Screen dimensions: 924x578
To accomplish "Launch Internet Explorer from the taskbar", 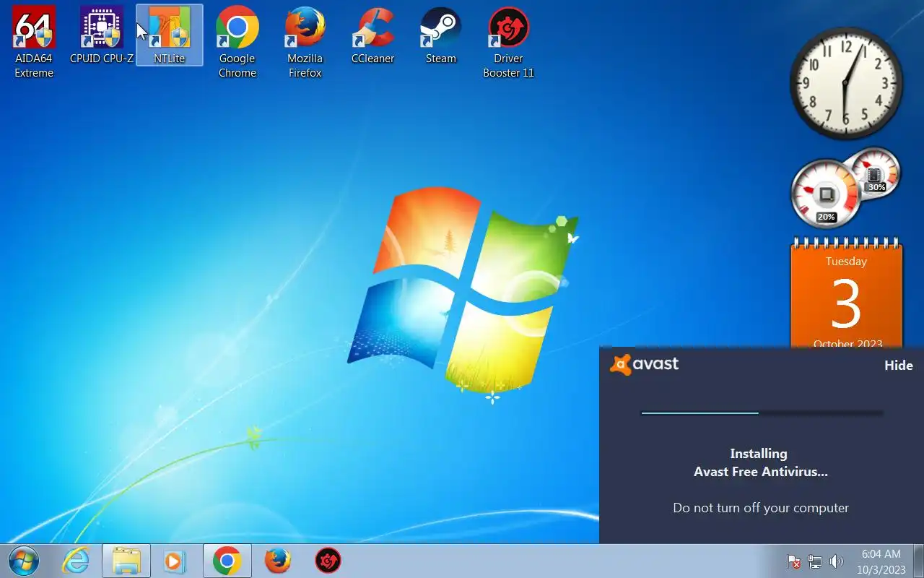I will pos(76,561).
